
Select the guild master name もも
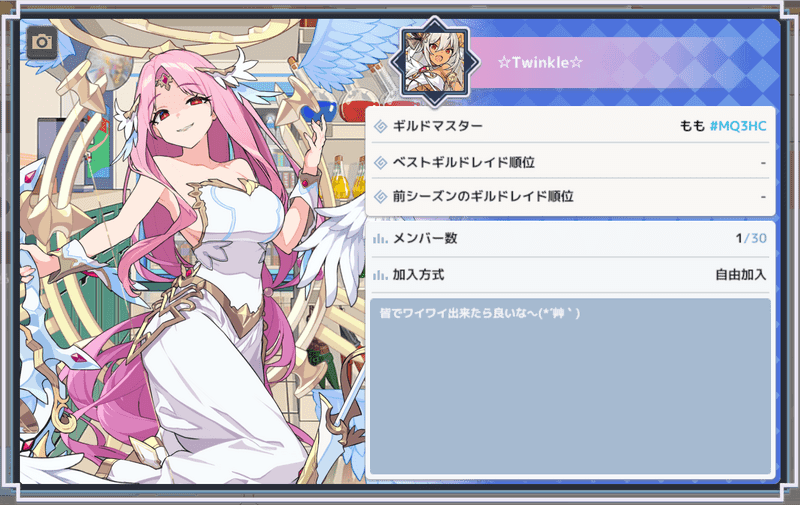[x=692, y=126]
